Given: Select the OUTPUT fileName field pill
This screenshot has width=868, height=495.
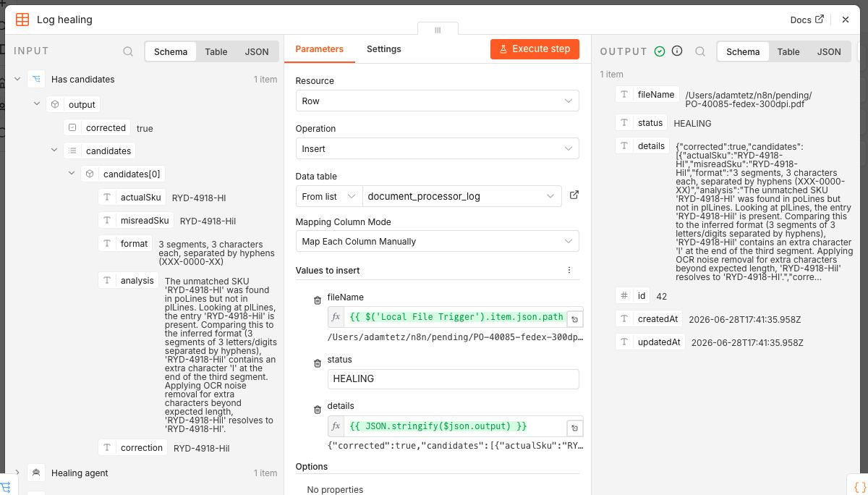Looking at the screenshot, I should 647,94.
